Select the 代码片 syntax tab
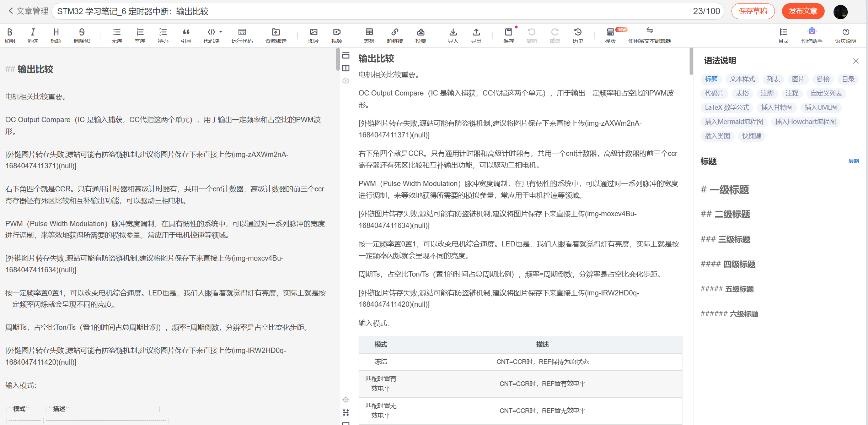 pyautogui.click(x=714, y=93)
